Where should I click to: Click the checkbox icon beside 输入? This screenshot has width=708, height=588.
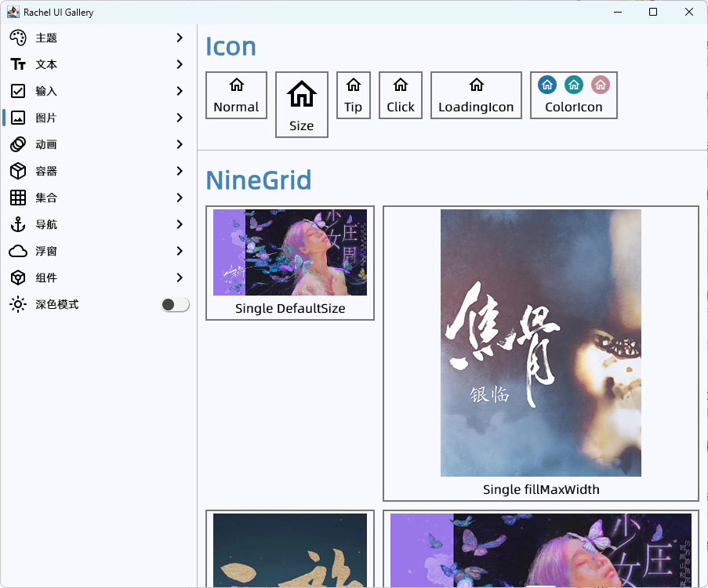click(x=18, y=91)
